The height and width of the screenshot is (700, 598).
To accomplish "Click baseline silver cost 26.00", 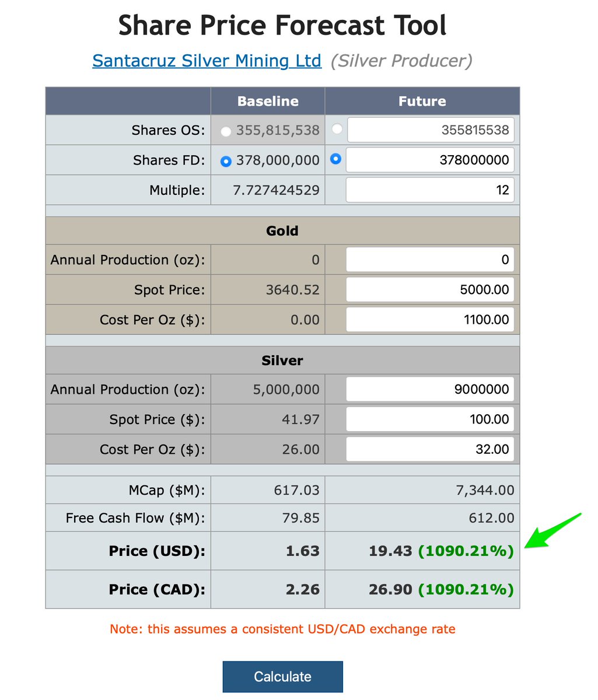I will tap(300, 449).
